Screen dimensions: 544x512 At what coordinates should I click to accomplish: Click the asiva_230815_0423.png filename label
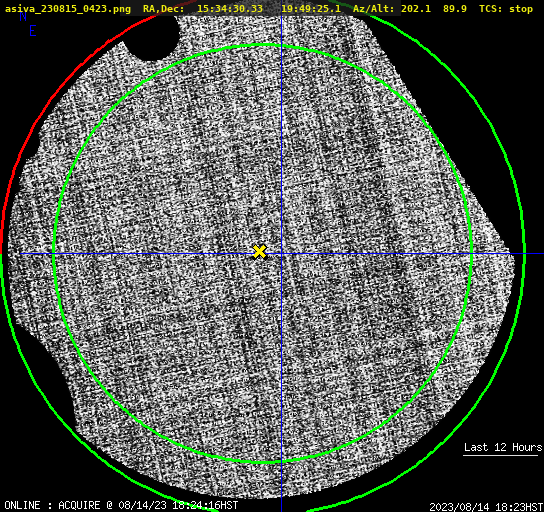(x=68, y=9)
